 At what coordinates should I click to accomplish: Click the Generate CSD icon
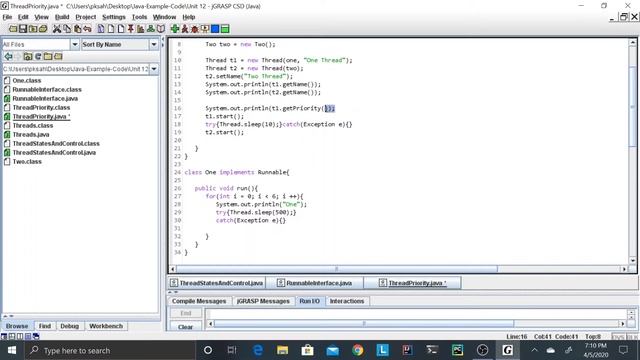(x=101, y=29)
